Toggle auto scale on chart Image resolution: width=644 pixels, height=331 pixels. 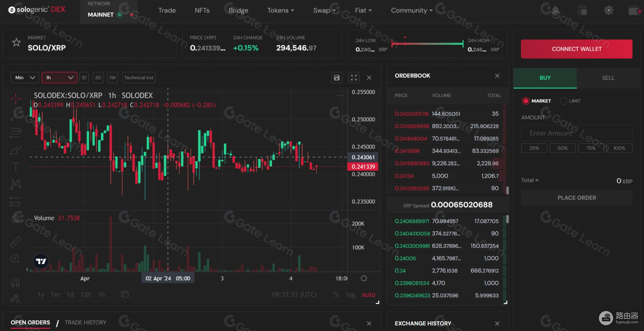pos(369,295)
